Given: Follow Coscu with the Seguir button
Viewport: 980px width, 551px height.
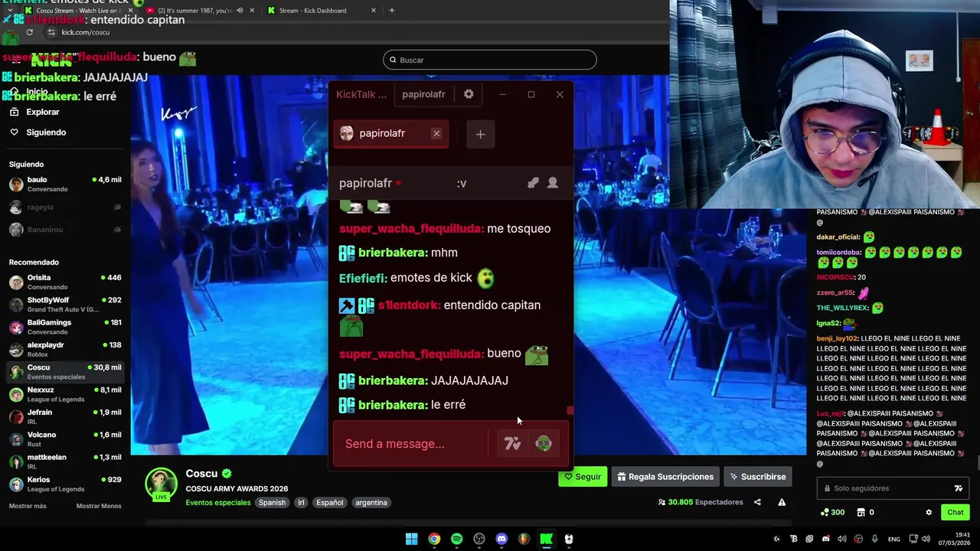Looking at the screenshot, I should click(x=583, y=477).
